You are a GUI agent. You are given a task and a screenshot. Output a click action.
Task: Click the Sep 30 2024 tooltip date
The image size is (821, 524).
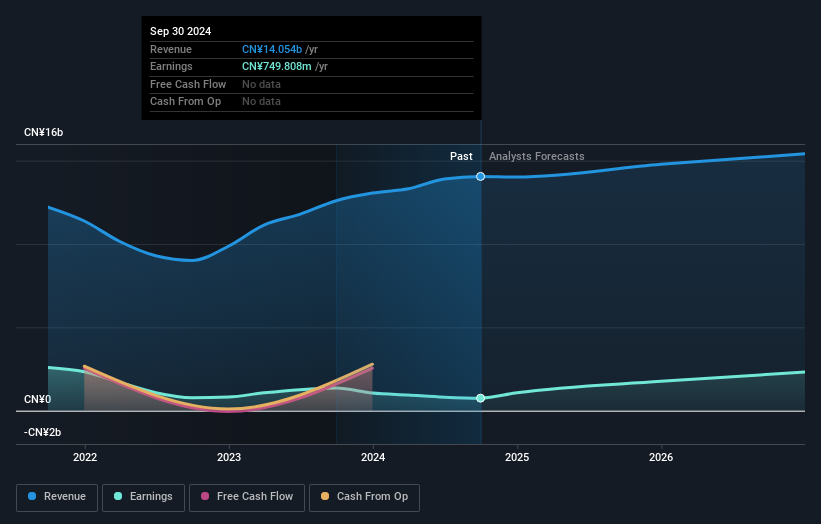coord(181,31)
